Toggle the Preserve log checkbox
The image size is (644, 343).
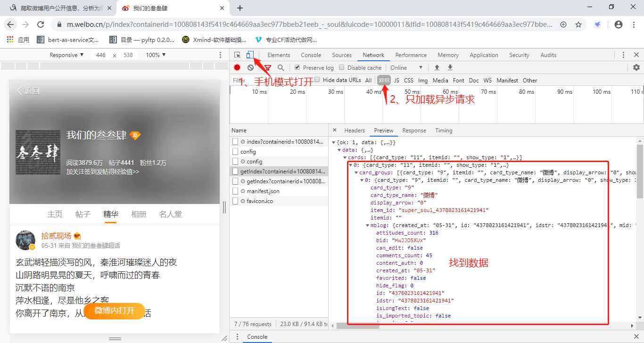click(297, 68)
